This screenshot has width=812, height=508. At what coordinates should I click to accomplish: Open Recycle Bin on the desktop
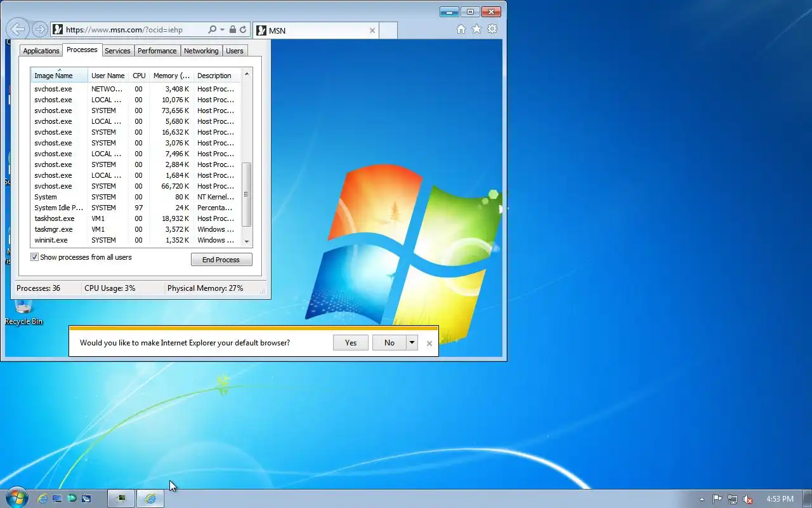[x=23, y=311]
